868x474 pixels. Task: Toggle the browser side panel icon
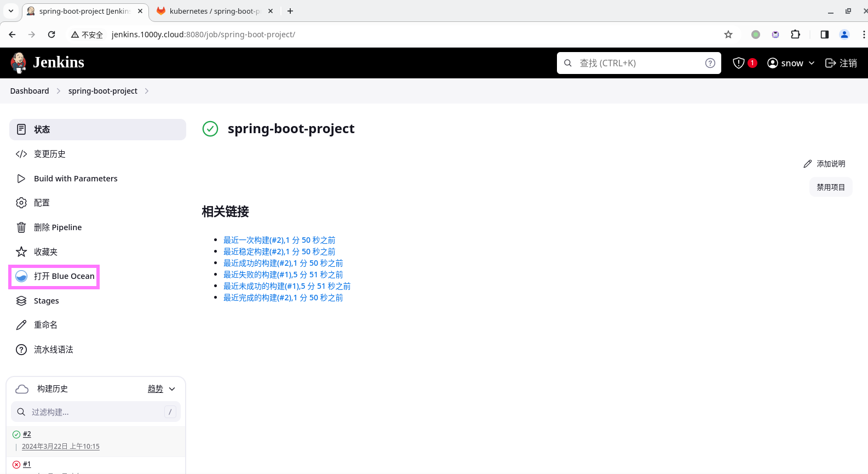824,35
